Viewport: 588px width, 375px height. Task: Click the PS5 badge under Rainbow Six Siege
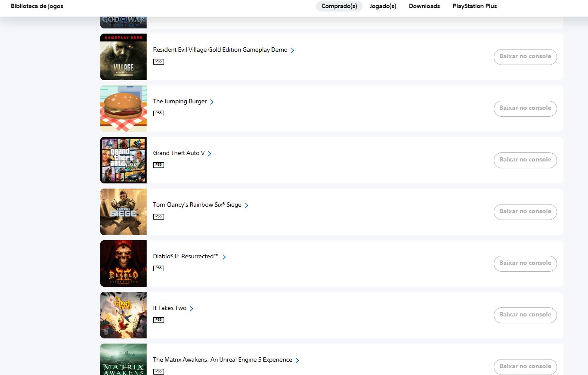158,217
